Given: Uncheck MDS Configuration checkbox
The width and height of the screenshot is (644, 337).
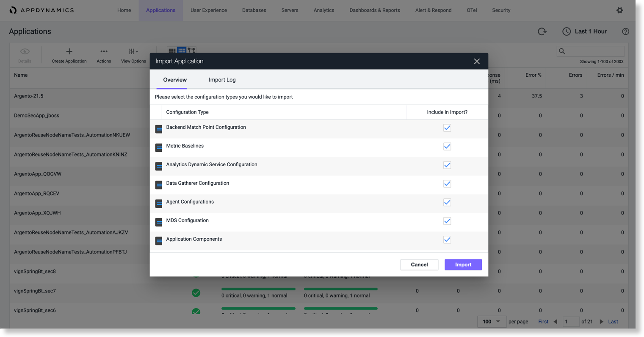Looking at the screenshot, I should [x=447, y=221].
